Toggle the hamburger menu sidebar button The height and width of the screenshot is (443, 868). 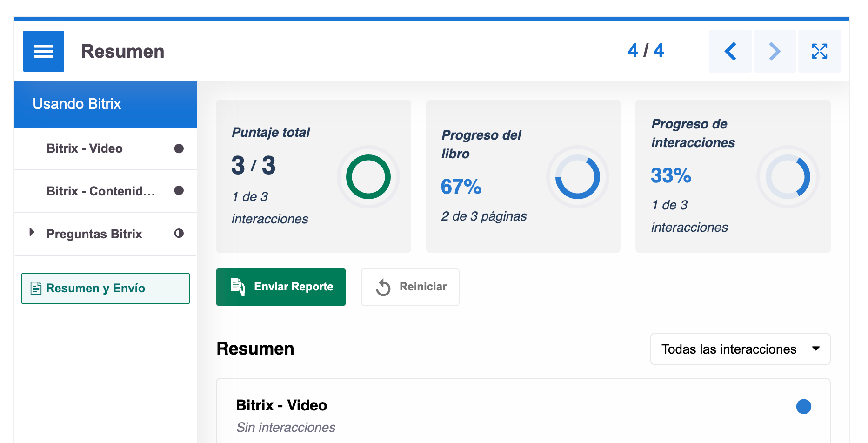44,51
